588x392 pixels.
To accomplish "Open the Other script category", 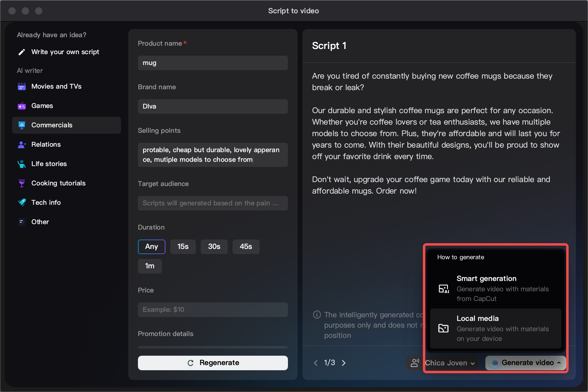I will click(40, 222).
